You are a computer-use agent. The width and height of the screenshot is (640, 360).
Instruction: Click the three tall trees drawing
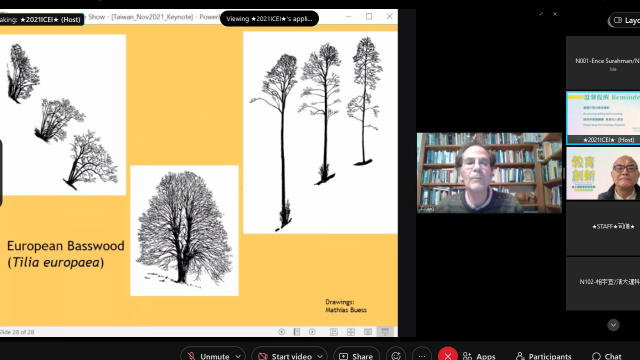pos(320,133)
